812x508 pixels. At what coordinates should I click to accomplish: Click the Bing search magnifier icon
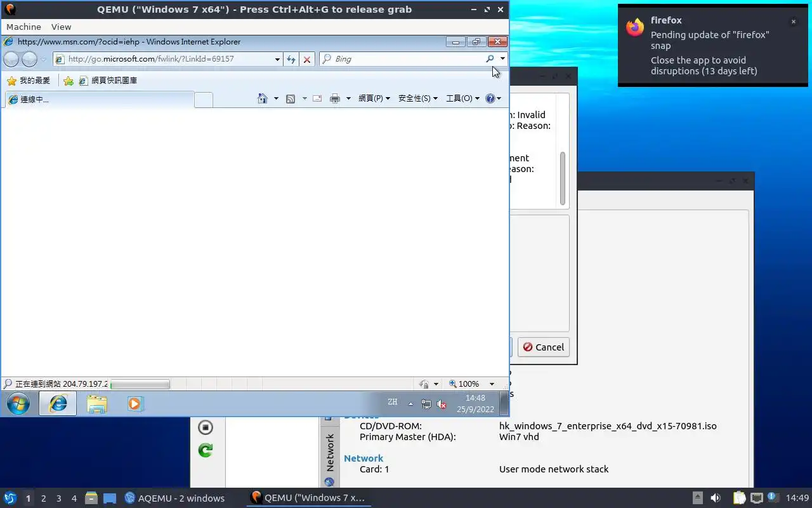pyautogui.click(x=490, y=58)
